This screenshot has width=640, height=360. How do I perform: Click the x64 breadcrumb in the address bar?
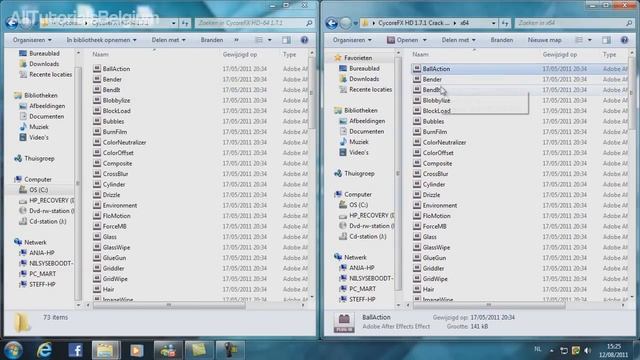click(x=464, y=23)
